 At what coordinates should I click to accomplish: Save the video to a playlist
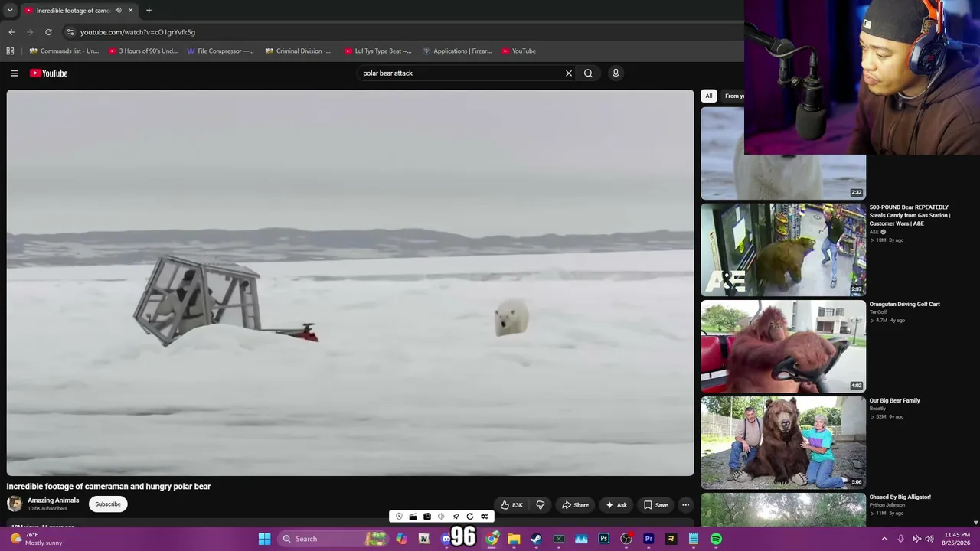tap(655, 505)
